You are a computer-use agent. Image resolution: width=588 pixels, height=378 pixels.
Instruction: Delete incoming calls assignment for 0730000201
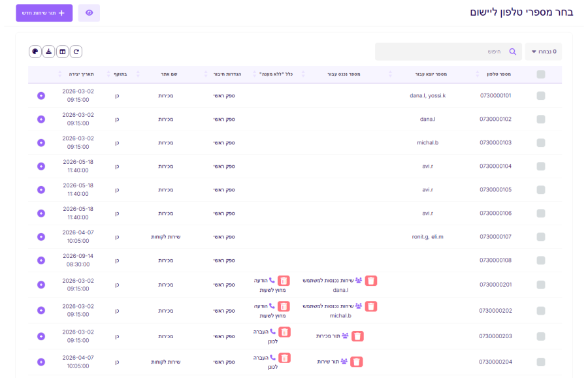click(x=371, y=281)
